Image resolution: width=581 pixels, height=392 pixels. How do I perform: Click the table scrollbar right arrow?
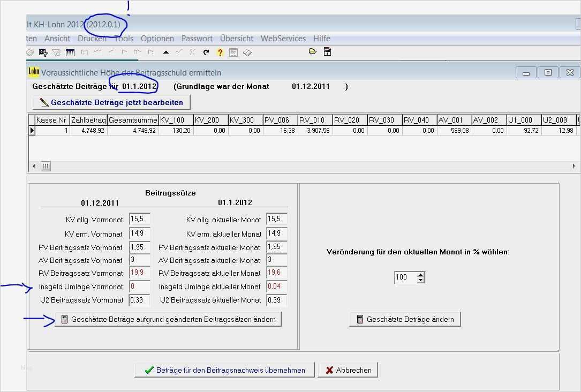(x=574, y=167)
